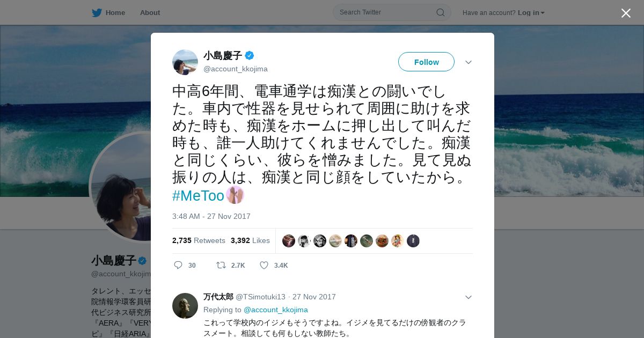Screen dimensions: 644x338
Task: Click the retweet arrows icon
Action: 221,265
